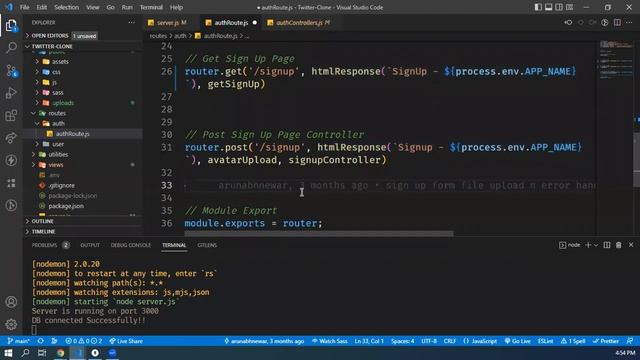Expand the Open Editors section

(82, 36)
